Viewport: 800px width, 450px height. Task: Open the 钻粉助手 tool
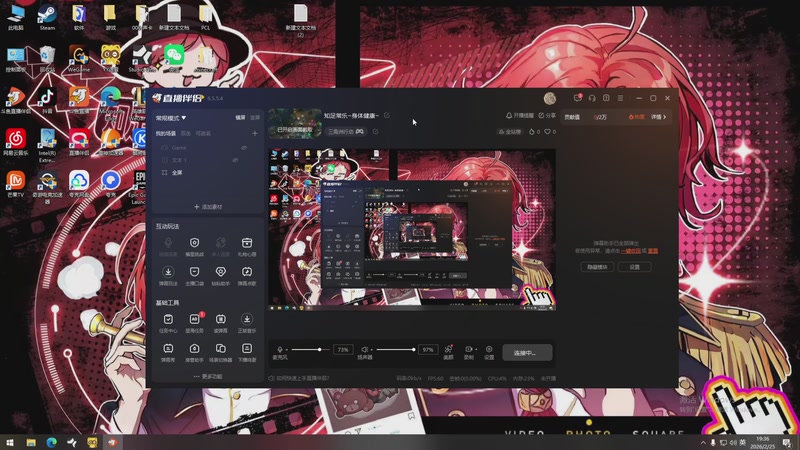220,276
